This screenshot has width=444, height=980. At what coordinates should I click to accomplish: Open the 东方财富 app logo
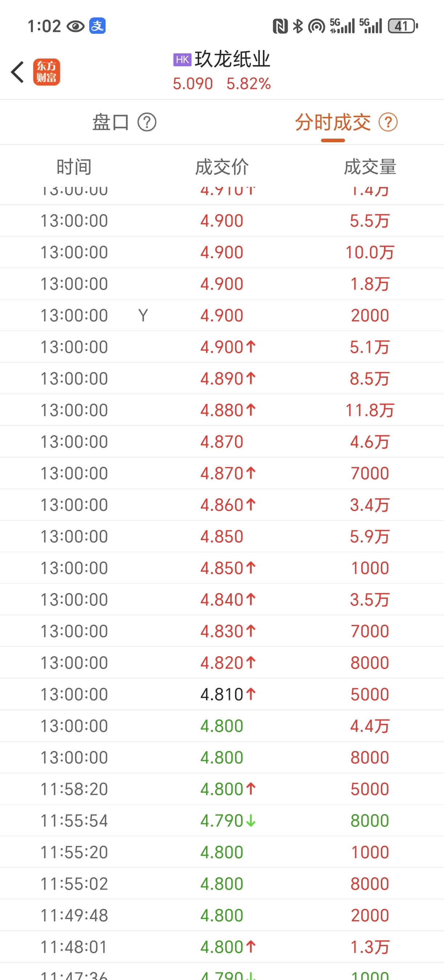[x=46, y=72]
